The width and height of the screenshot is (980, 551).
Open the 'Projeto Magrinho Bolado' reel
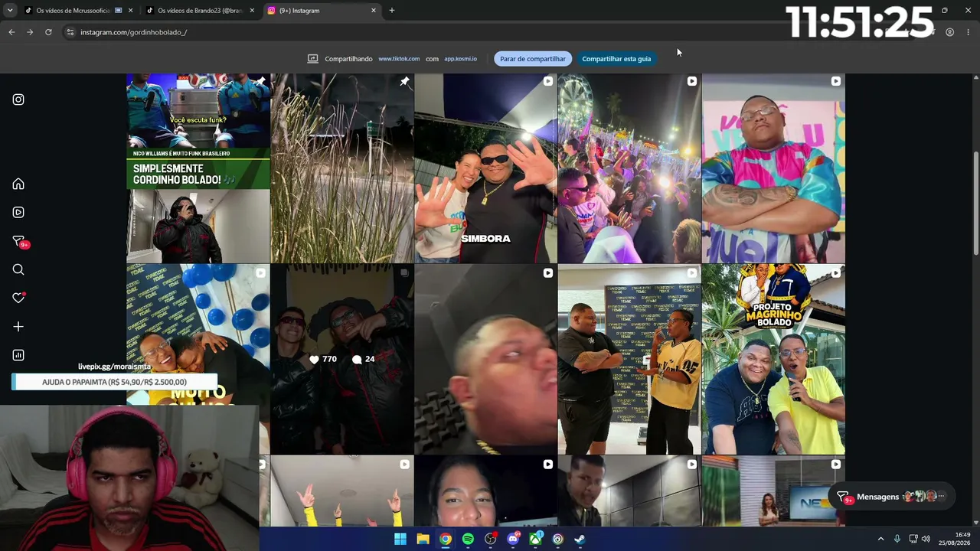(x=773, y=360)
